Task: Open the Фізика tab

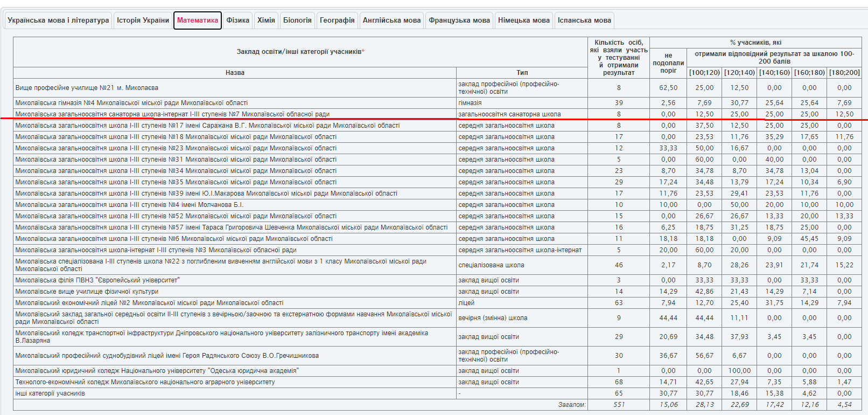Action: (238, 20)
